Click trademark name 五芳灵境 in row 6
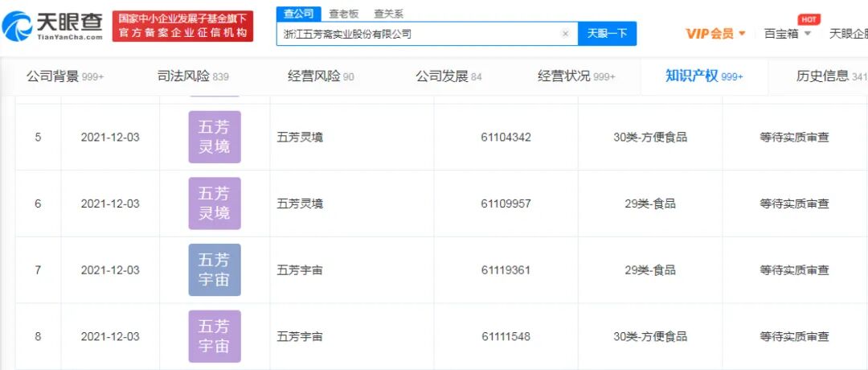This screenshot has height=370, width=868. coord(300,203)
